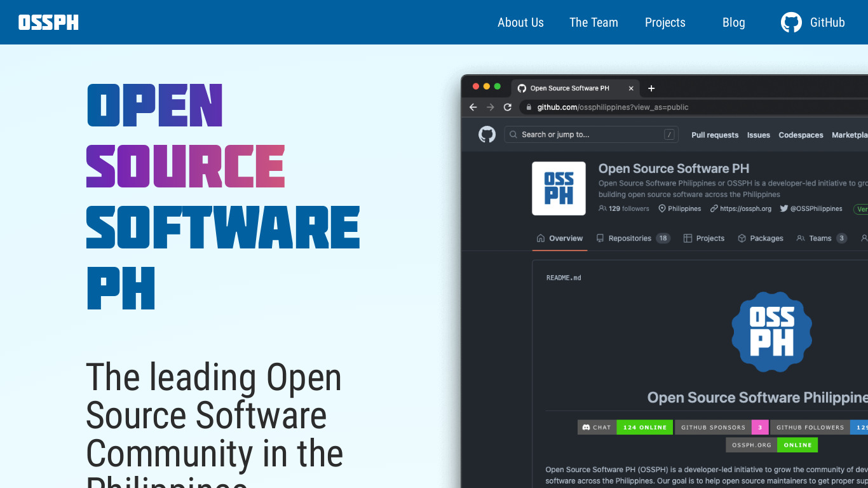Select the Overview tab in pictured GitHub
Viewport: 868px width, 488px height.
point(560,238)
